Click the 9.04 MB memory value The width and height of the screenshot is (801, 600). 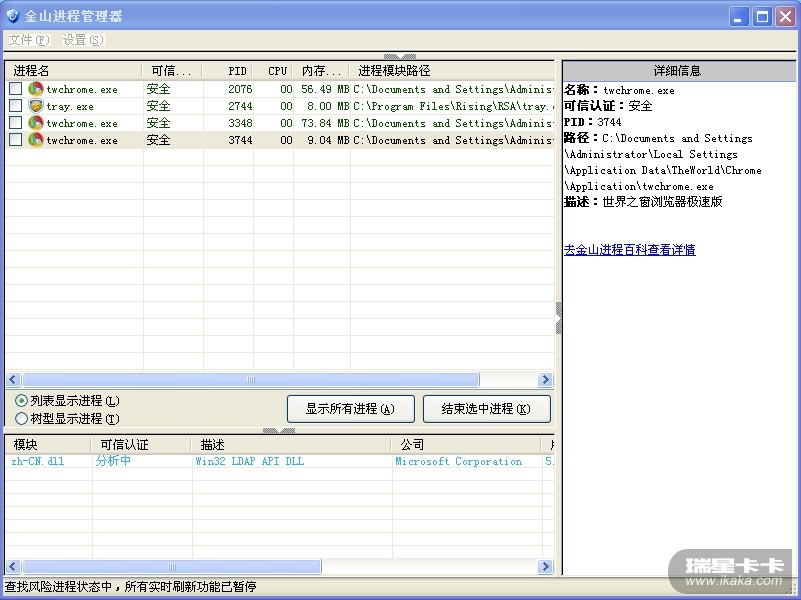[x=328, y=140]
